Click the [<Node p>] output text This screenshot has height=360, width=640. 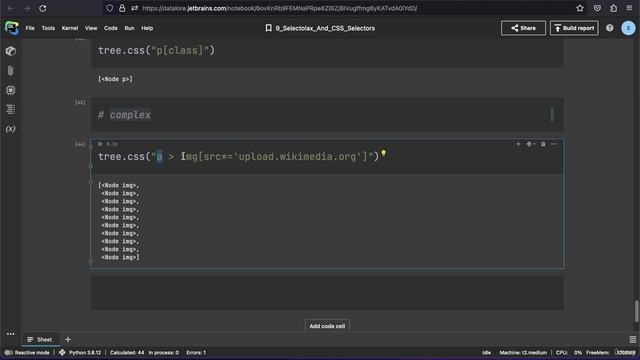[x=115, y=79]
